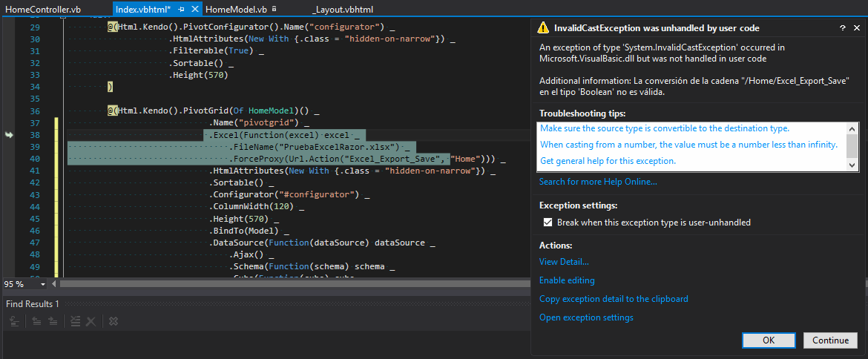868x359 pixels.
Task: Open the 95 % zoom dropdown
Action: 43,284
